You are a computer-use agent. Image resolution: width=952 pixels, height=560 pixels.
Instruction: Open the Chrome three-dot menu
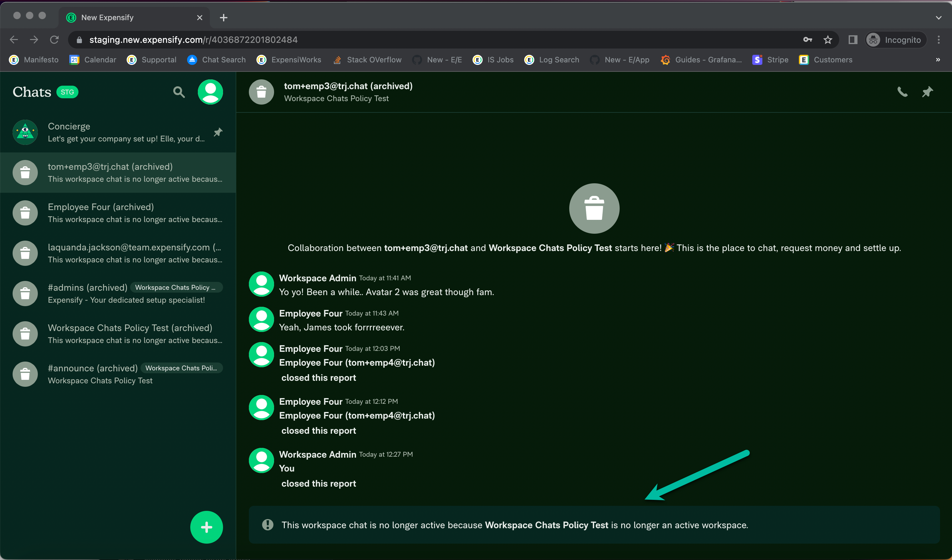(x=938, y=40)
